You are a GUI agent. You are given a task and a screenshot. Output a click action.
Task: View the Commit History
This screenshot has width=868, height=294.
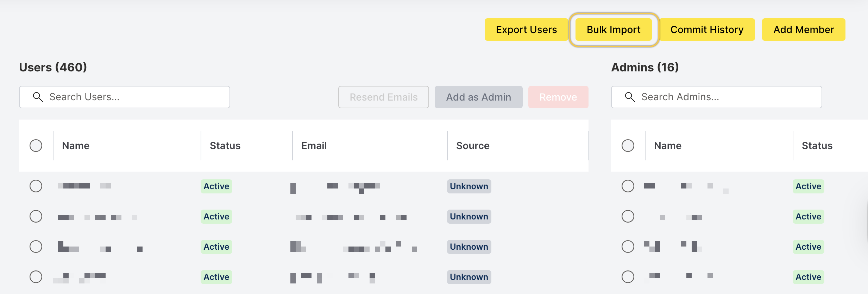click(x=707, y=30)
